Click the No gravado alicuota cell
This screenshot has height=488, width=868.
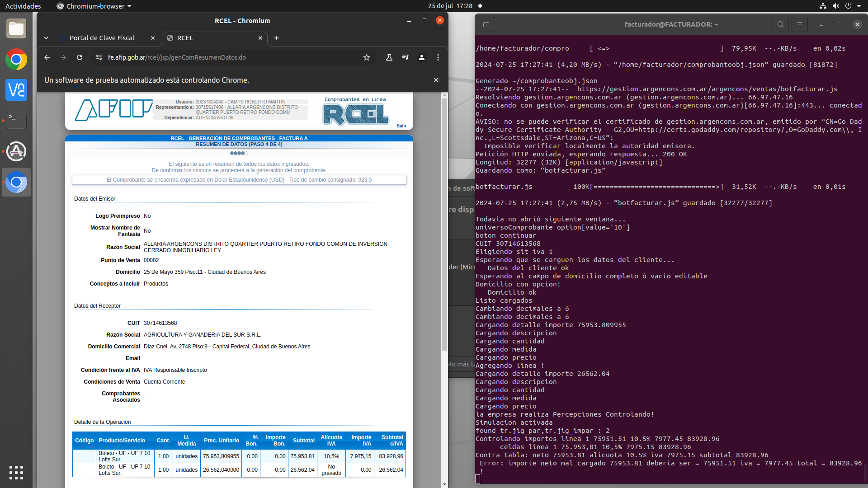[x=331, y=470]
